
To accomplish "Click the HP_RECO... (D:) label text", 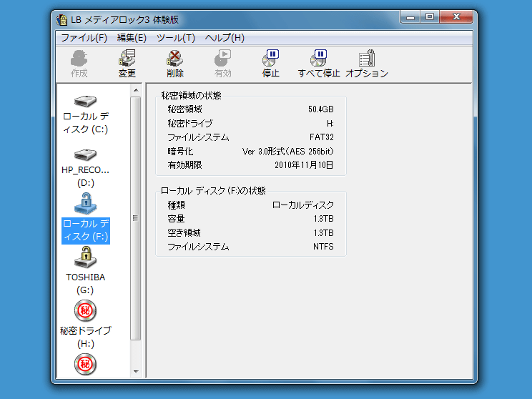I will coord(86,177).
